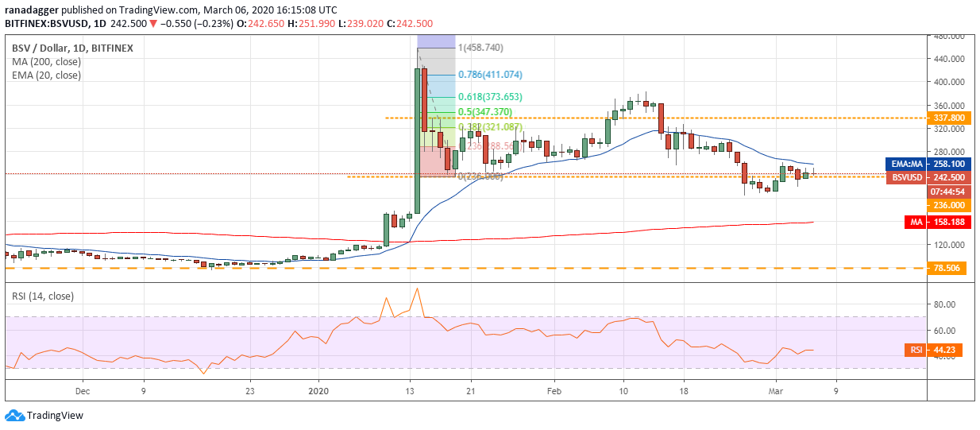
Task: Click the Fibonacci 0.5(347.370) level label
Action: click(485, 112)
